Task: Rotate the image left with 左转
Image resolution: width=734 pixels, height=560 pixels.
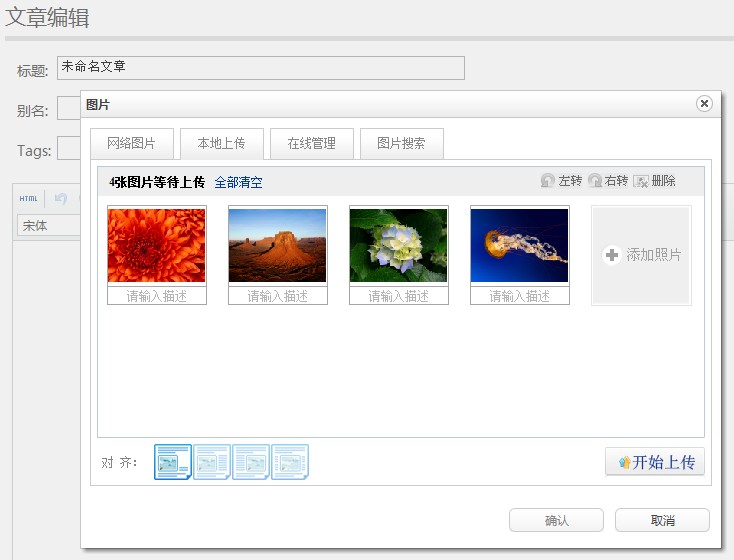Action: point(561,181)
